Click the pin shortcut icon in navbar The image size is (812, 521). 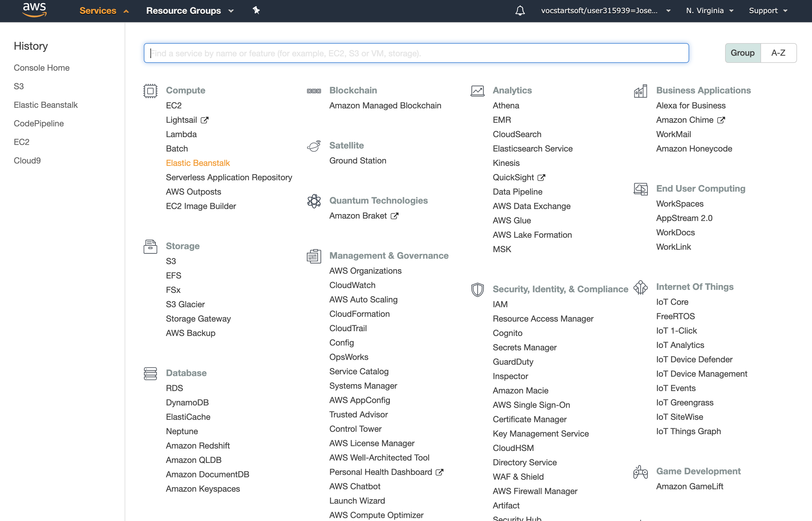[256, 10]
